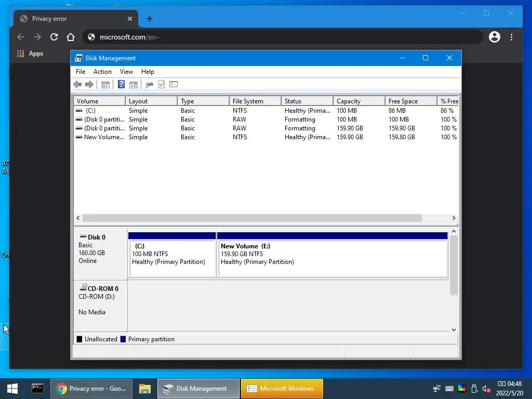The width and height of the screenshot is (532, 399).
Task: Click the muted volume speaker tray icon
Action: 486,389
